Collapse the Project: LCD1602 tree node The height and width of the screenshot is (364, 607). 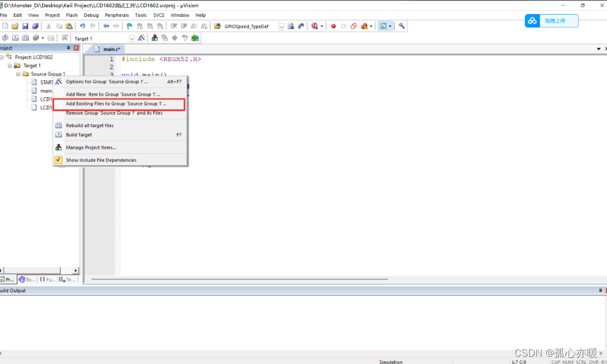2,57
